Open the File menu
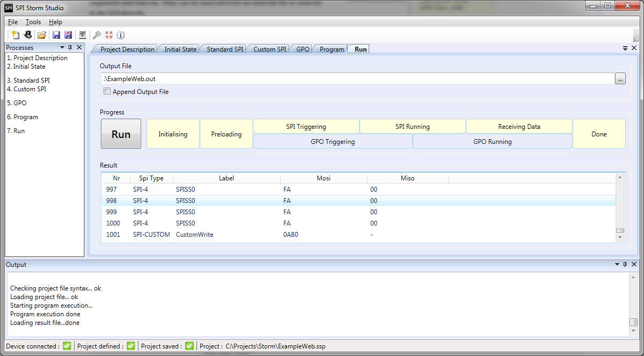Viewport: 644px width, 356px height. pos(13,22)
